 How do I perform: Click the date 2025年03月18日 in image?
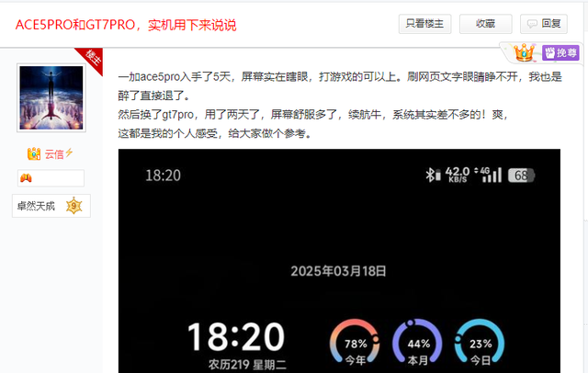point(338,271)
